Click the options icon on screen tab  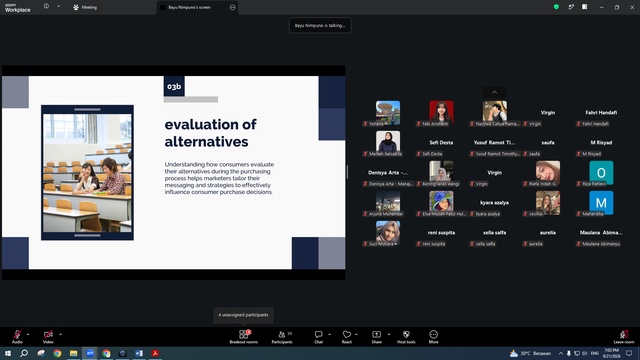tap(232, 7)
